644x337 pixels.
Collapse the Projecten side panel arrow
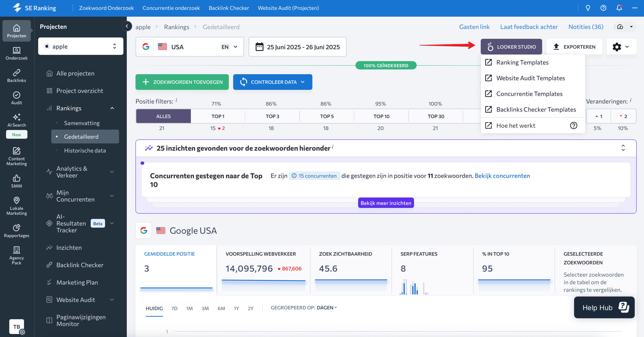[x=127, y=26]
